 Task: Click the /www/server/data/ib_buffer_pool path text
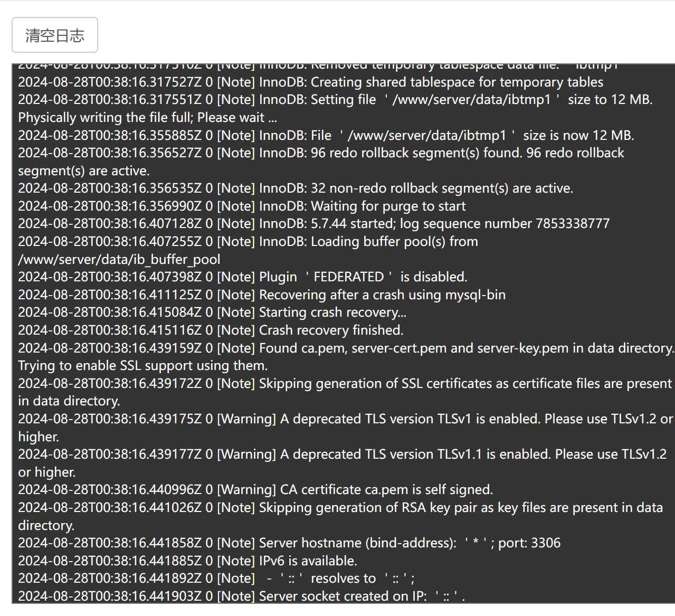(119, 260)
